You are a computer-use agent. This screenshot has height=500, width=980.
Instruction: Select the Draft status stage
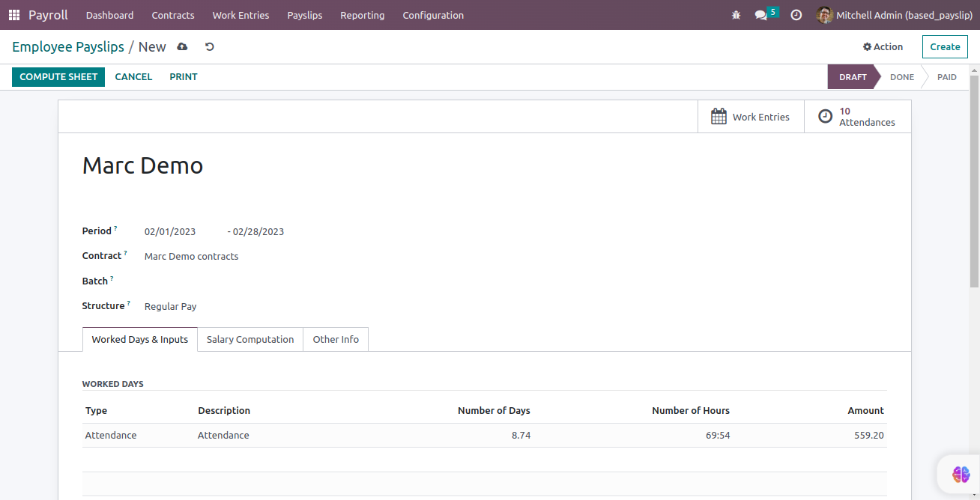click(x=853, y=77)
